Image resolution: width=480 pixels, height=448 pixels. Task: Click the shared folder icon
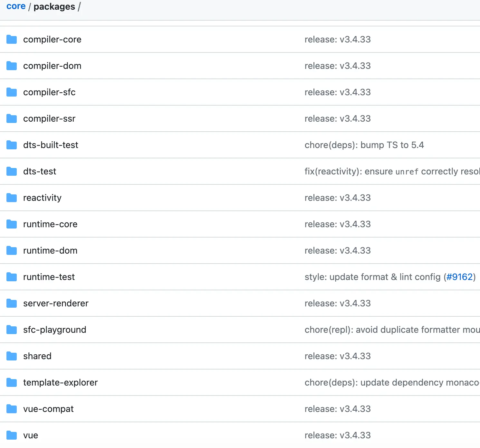(12, 356)
